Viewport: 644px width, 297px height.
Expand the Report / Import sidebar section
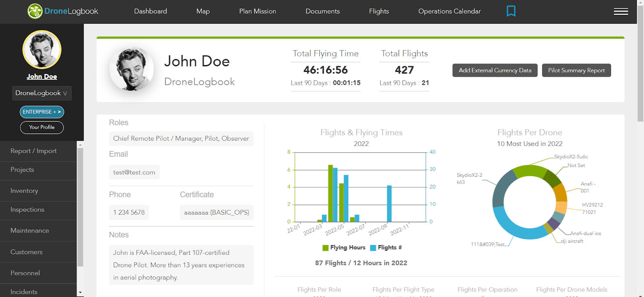(x=38, y=151)
